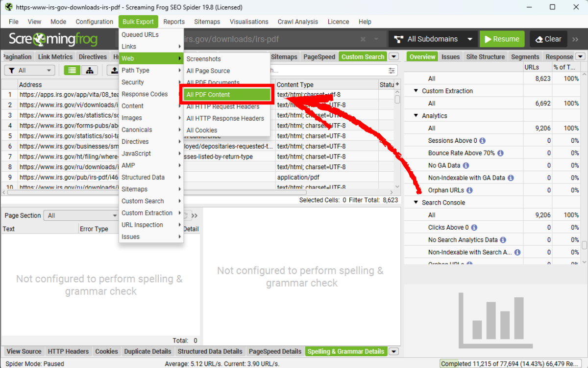
Task: Clear the URL bar with X icon
Action: point(363,39)
